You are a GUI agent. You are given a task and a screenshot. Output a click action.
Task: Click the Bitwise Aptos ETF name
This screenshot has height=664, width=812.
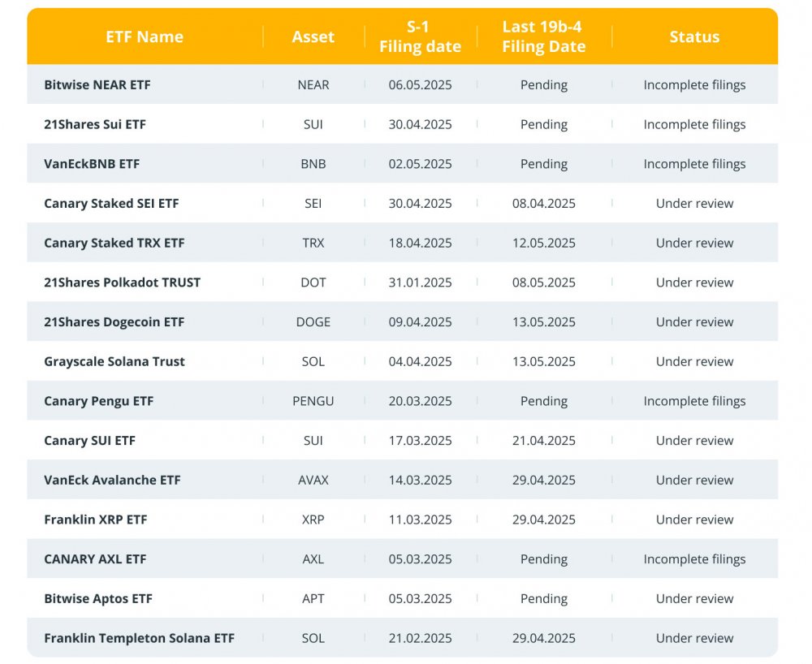pyautogui.click(x=98, y=599)
